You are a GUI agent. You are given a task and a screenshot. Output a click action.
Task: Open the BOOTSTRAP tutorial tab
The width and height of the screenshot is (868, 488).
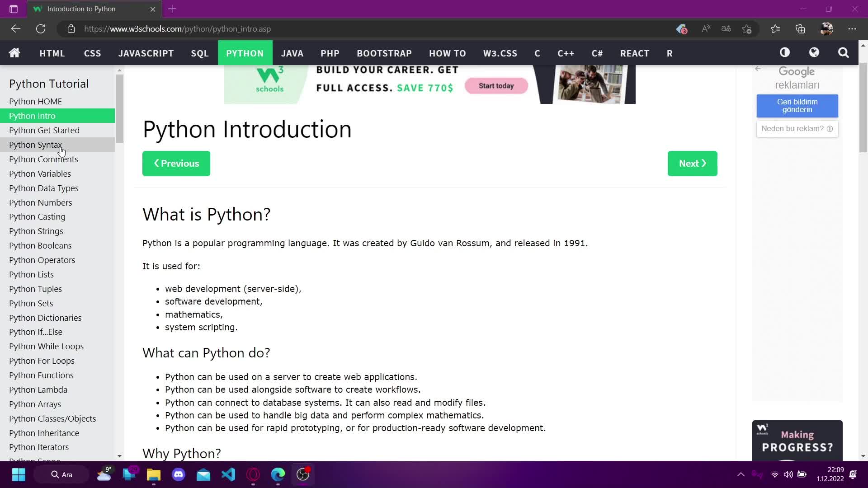click(x=384, y=53)
